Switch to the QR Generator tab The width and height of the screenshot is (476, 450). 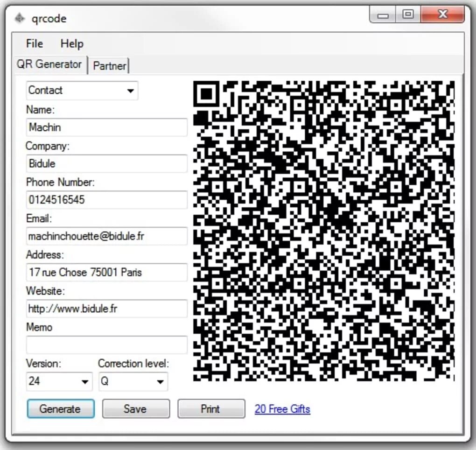point(50,64)
